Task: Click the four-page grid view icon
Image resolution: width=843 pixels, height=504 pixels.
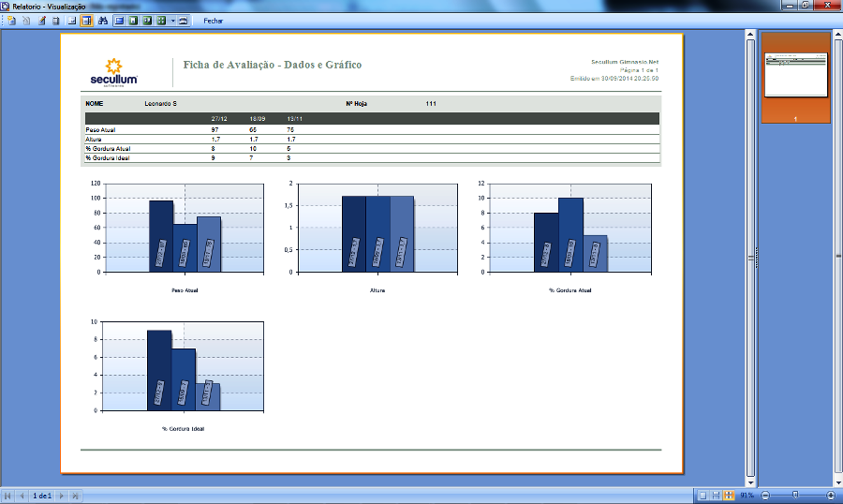Action: (161, 20)
